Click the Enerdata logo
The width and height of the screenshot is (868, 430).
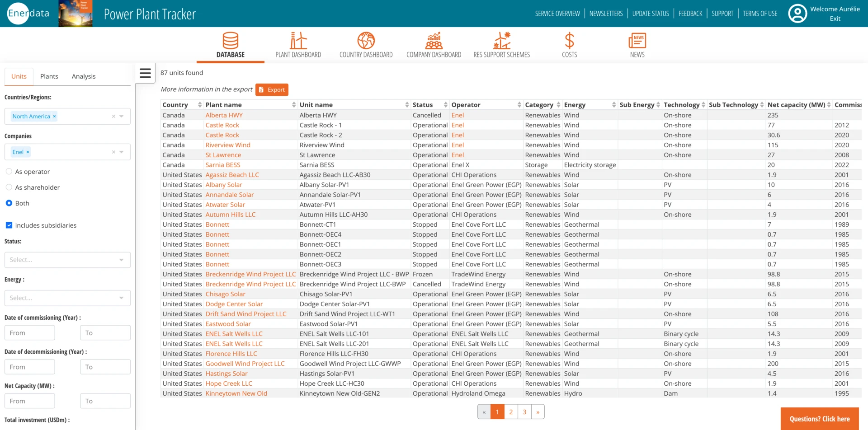tap(28, 13)
